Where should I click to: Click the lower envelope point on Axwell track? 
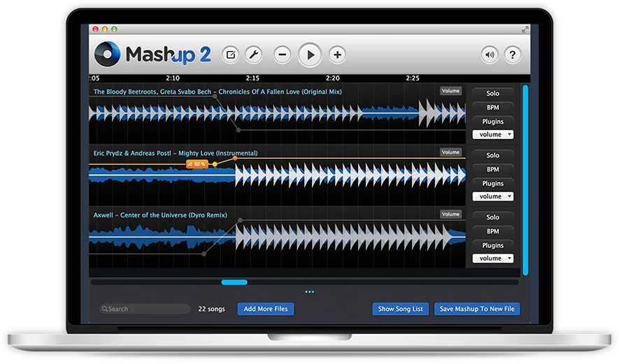(204, 254)
